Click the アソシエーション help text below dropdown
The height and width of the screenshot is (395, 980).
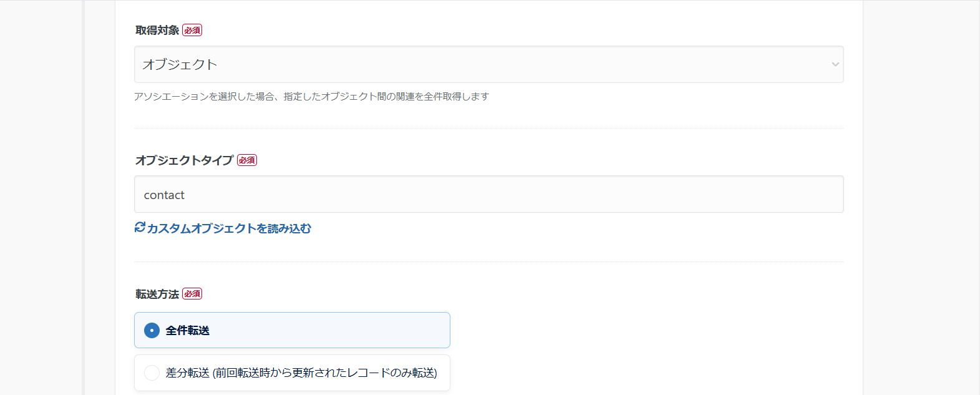311,96
